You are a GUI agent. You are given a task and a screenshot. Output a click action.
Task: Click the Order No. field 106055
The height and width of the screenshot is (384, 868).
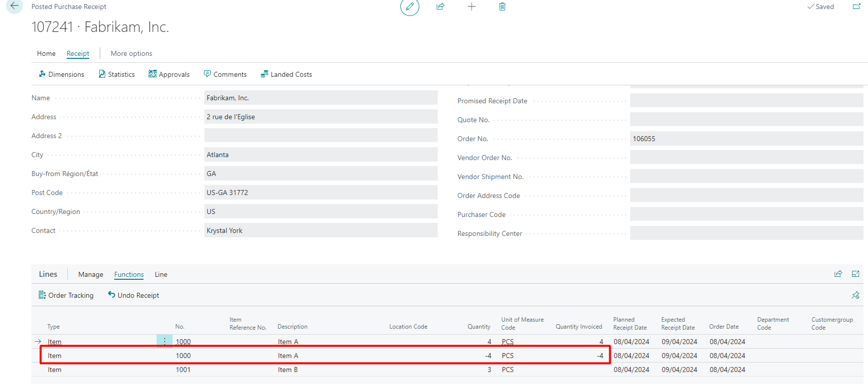coord(746,139)
